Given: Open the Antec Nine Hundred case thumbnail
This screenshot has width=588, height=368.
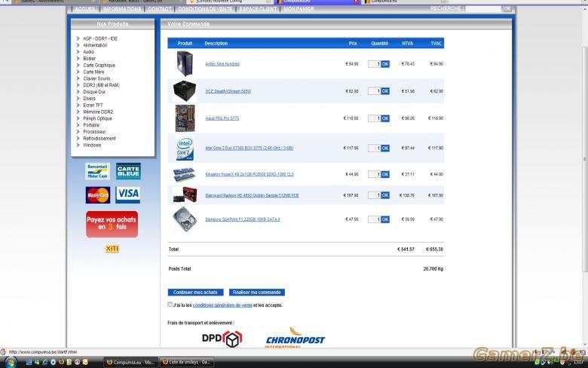Looking at the screenshot, I should (x=185, y=64).
